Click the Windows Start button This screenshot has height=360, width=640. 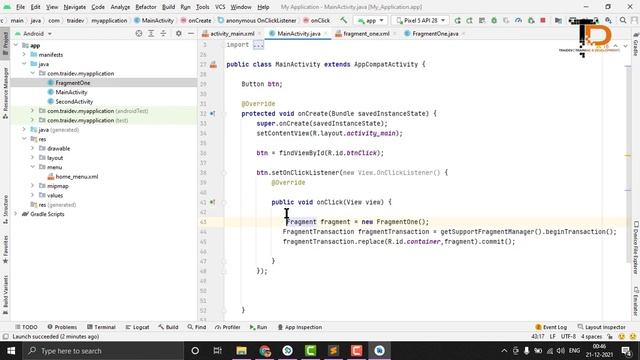pos(11,351)
